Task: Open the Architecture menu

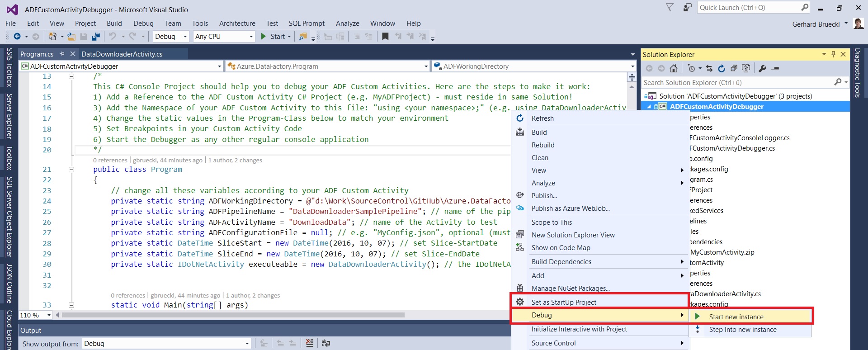Action: point(237,23)
